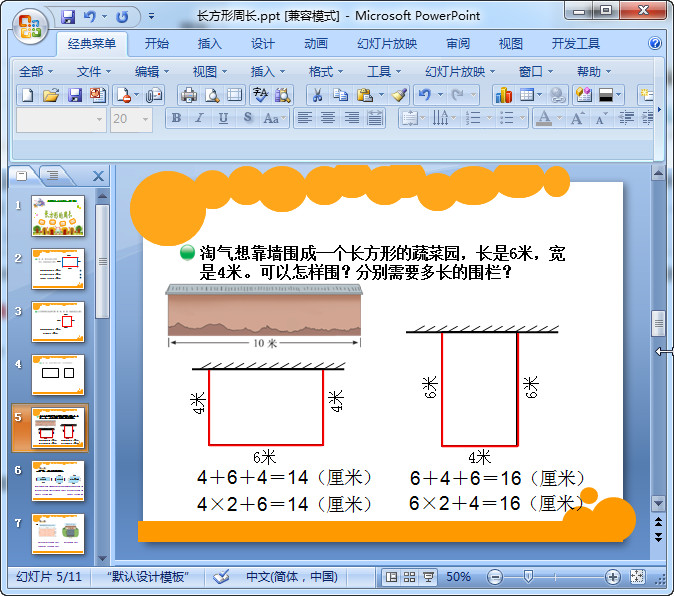
Task: Open Undo history dropdown arrow
Action: coord(441,95)
